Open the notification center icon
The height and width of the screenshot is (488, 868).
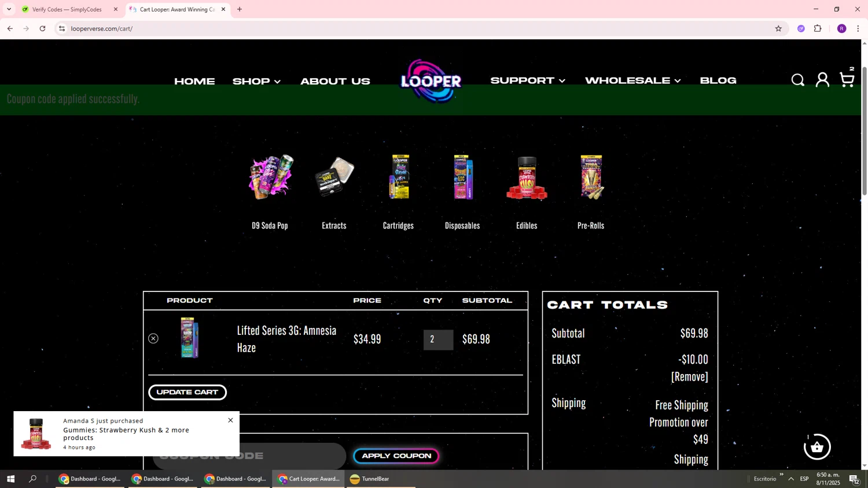[854, 479]
